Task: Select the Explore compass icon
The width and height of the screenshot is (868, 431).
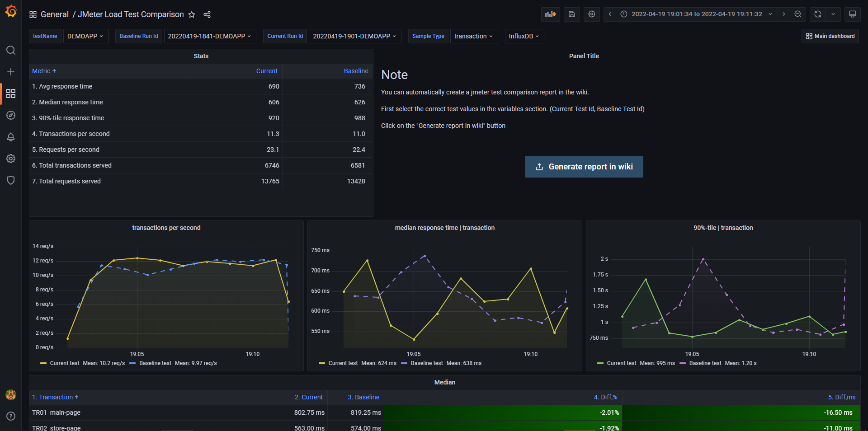Action: click(11, 115)
